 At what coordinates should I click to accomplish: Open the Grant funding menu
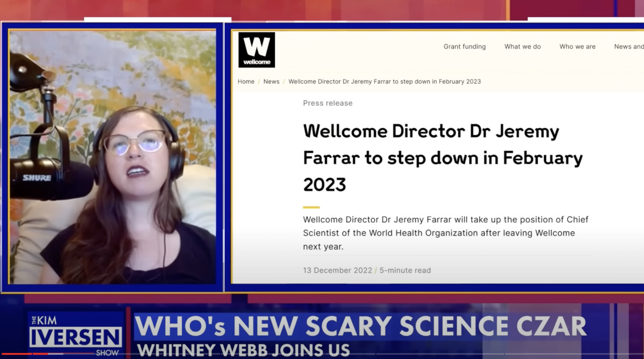[x=465, y=47]
